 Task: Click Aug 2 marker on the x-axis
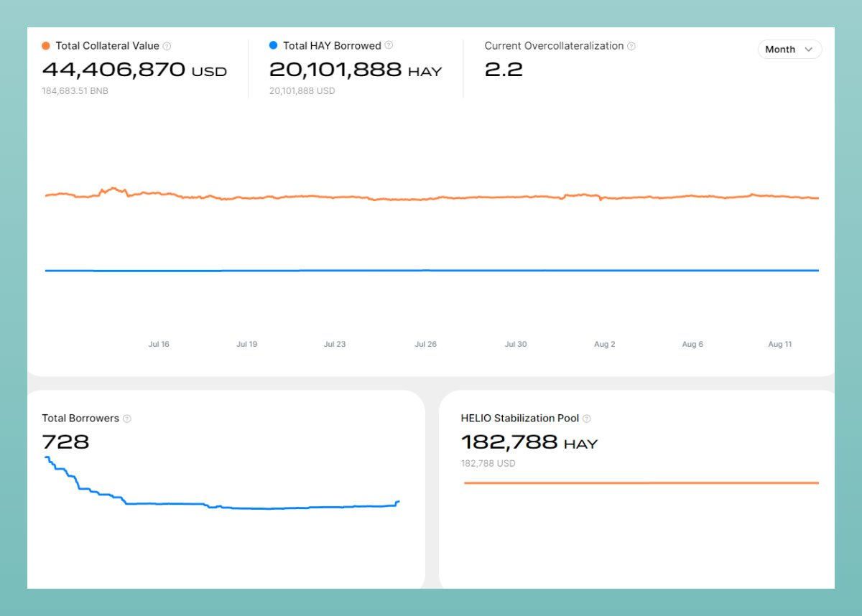pos(604,345)
